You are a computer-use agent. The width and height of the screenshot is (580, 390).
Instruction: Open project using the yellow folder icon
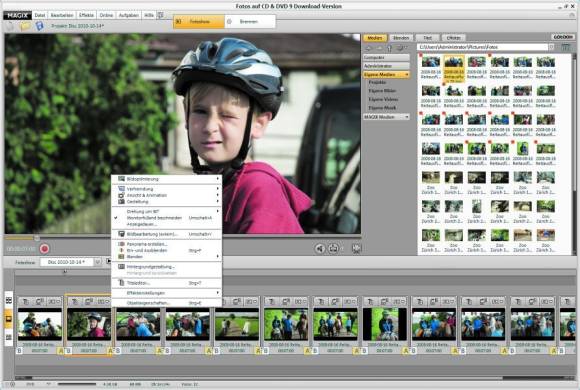[x=25, y=26]
